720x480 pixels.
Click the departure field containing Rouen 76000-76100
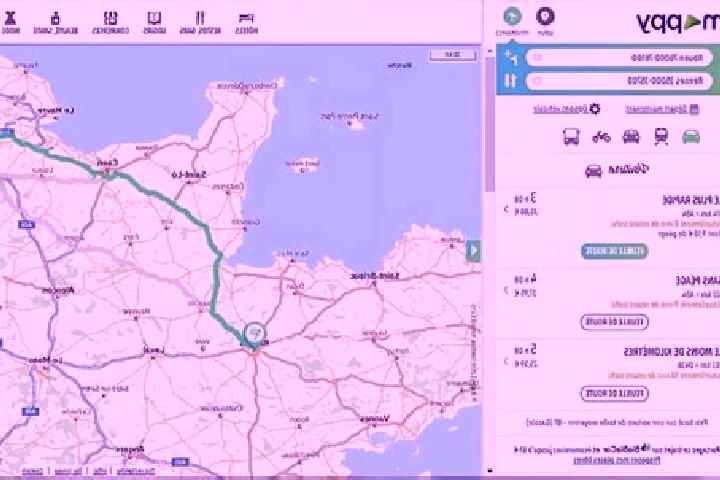[x=619, y=58]
